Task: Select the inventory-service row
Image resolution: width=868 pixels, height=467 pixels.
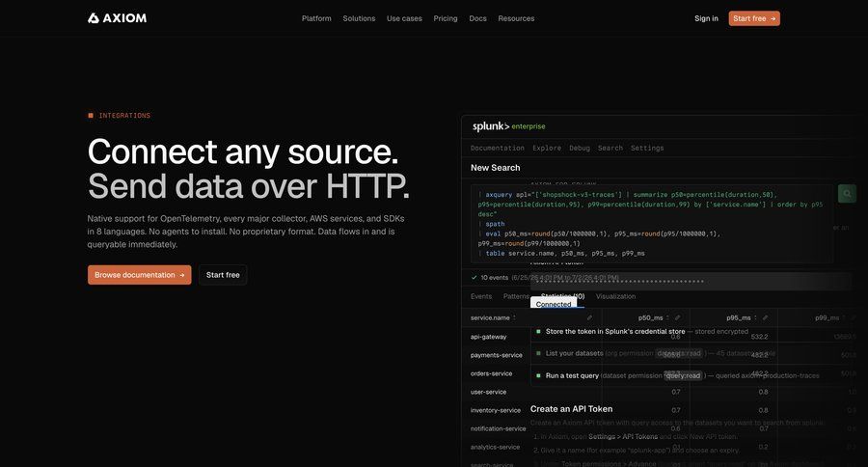Action: point(496,410)
